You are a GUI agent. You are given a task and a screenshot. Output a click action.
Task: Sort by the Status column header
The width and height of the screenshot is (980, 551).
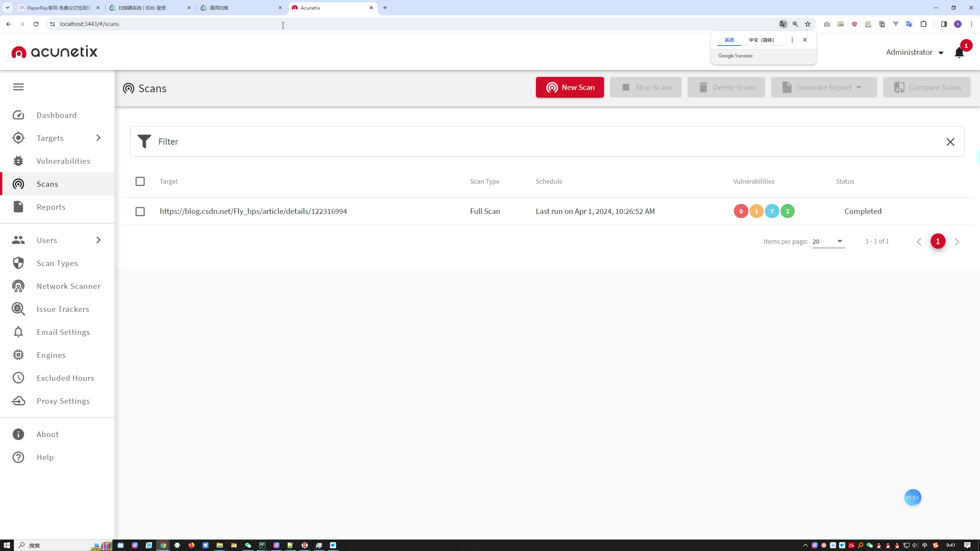845,181
